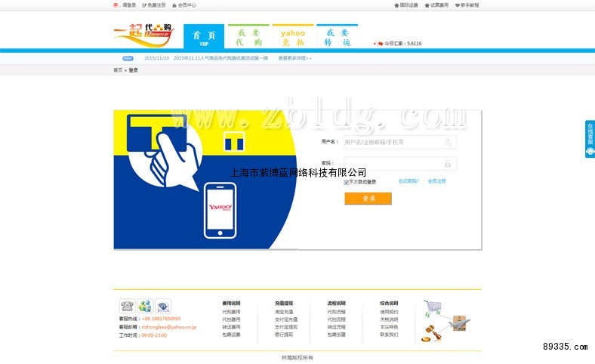Click the third chat icon in footer
This screenshot has width=595, height=364.
click(x=164, y=306)
